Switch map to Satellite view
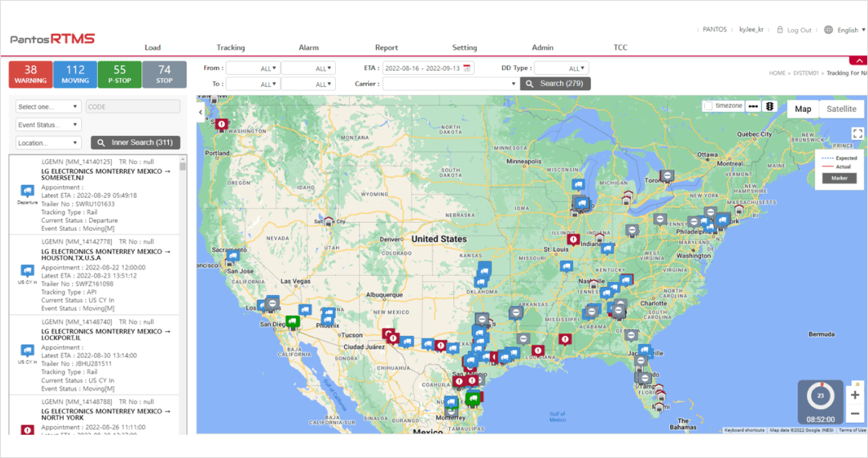 point(841,109)
